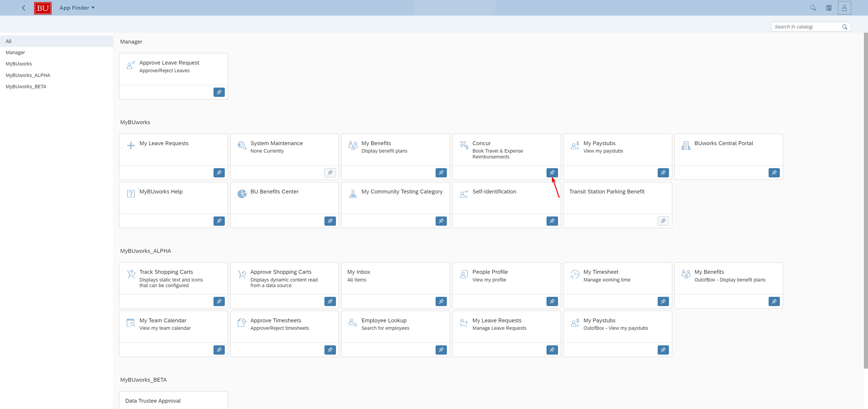Go back with the header back arrow

(23, 8)
